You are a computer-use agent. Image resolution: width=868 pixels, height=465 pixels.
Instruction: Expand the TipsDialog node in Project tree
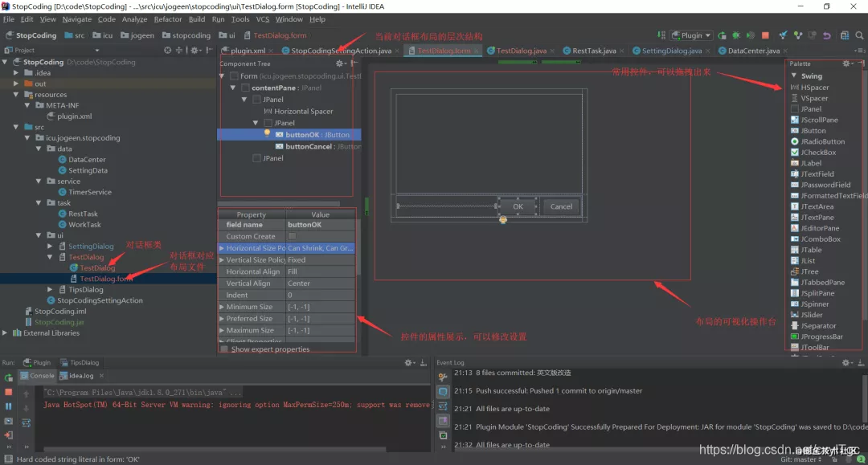pos(50,290)
